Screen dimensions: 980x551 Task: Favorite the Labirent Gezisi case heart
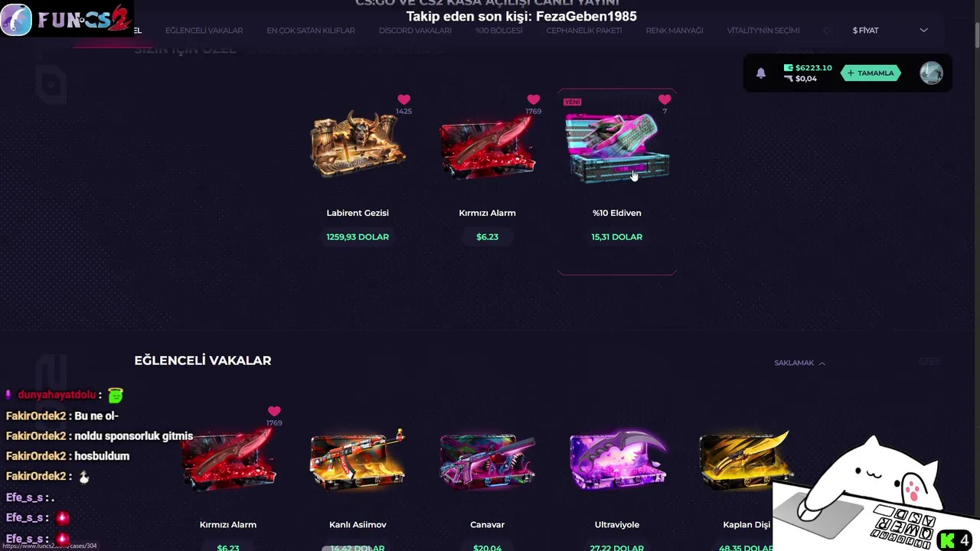(403, 99)
